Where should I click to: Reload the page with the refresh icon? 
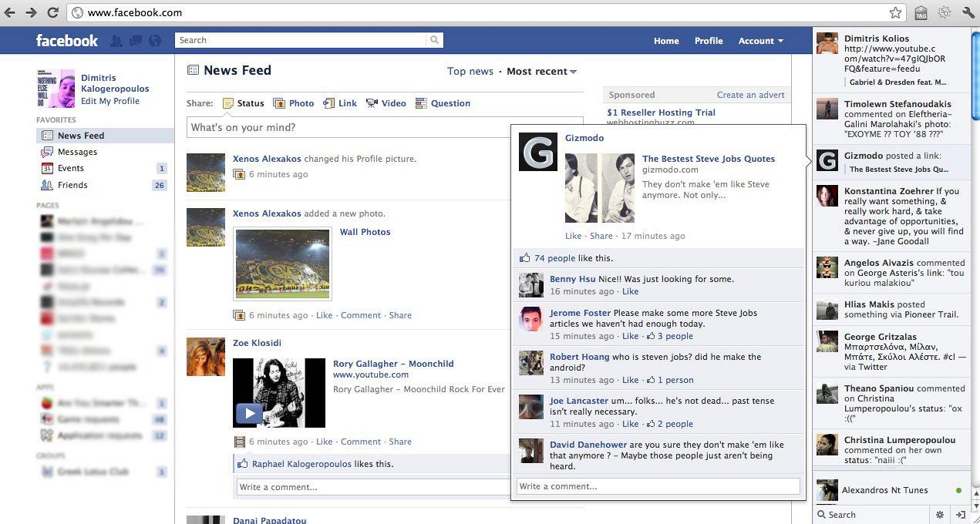coord(52,12)
